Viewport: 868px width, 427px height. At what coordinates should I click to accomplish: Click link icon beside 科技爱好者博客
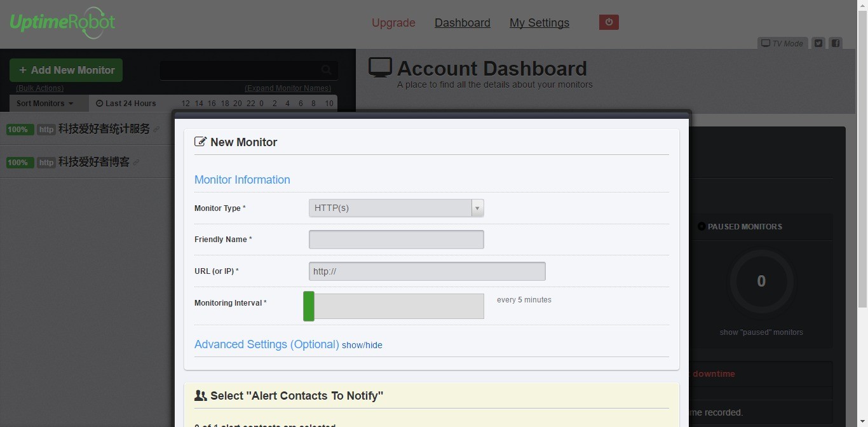click(x=135, y=163)
